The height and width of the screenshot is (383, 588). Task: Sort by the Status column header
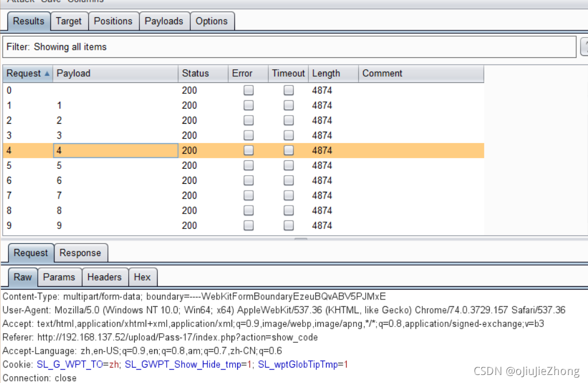[x=203, y=73]
